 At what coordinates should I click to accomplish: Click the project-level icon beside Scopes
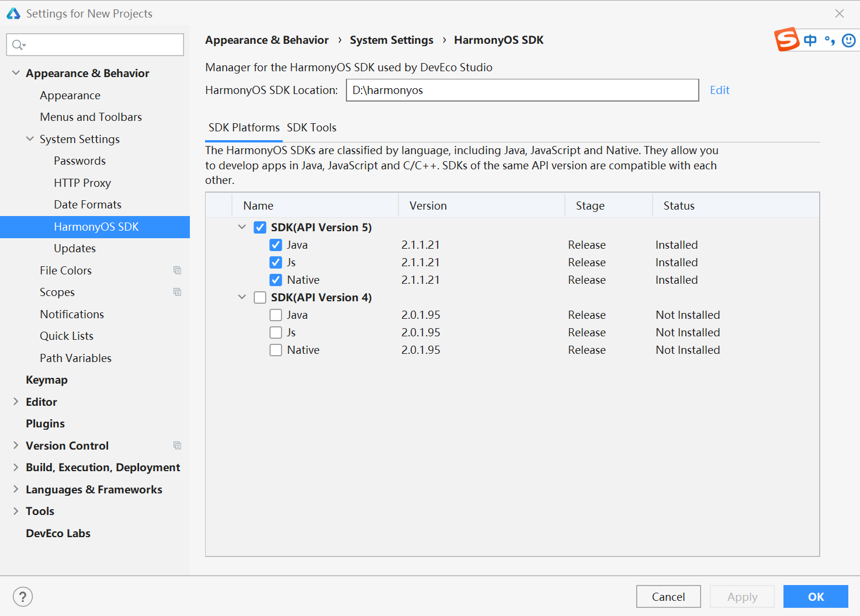177,292
